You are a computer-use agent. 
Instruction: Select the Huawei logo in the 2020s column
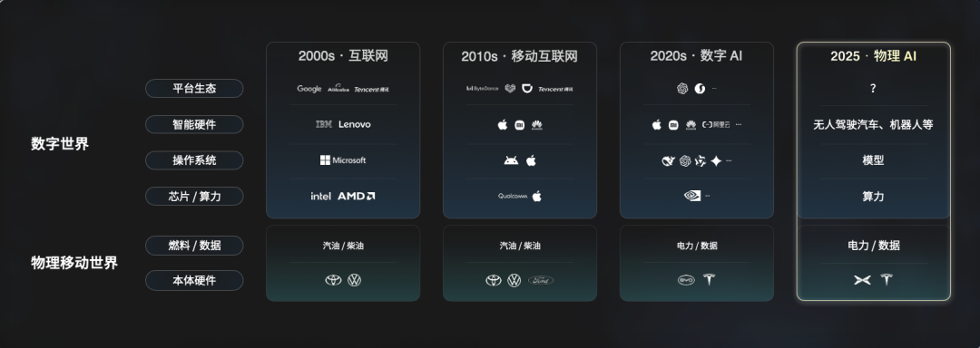click(691, 125)
